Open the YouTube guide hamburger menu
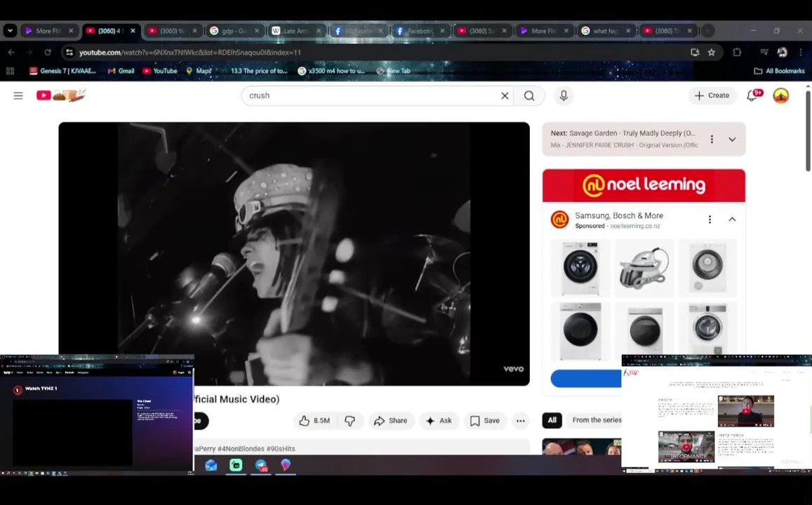Viewport: 812px width, 505px height. pos(18,95)
